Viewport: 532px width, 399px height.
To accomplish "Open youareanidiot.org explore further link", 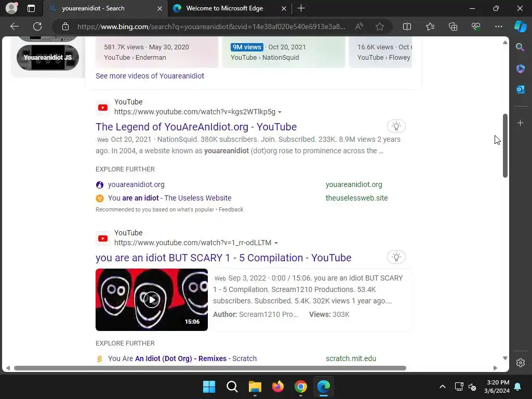I will [x=136, y=184].
